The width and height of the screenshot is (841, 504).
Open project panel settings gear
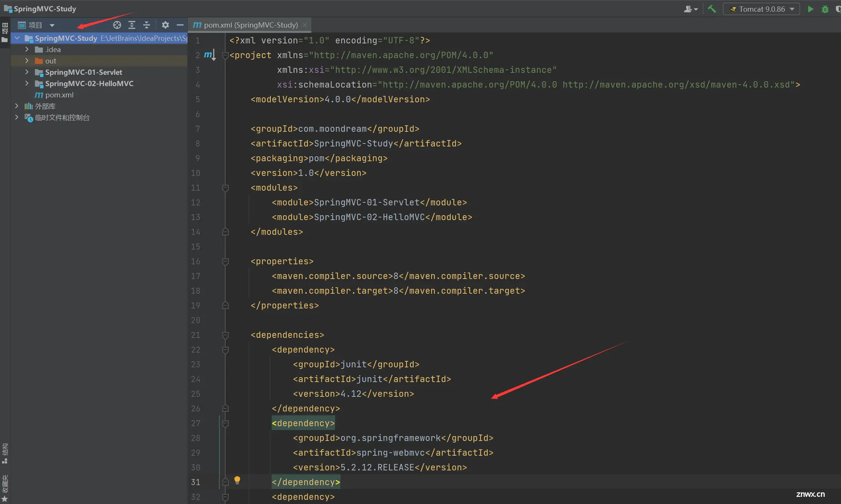pyautogui.click(x=165, y=25)
